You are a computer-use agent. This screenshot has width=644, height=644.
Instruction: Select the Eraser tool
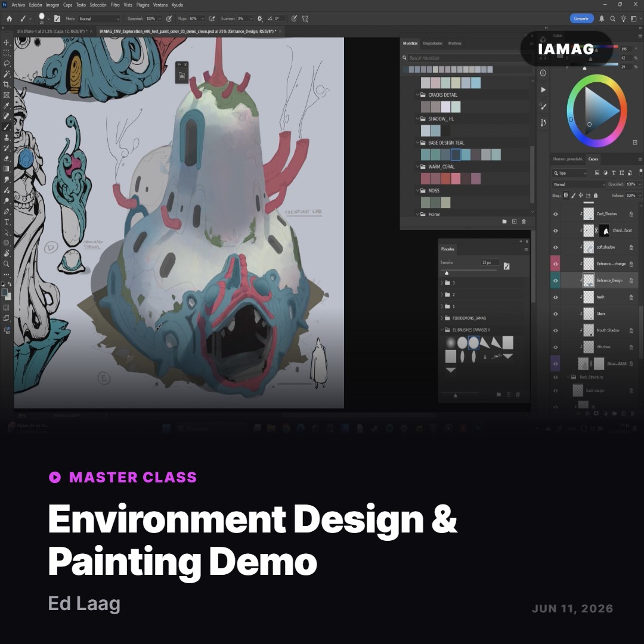pos(6,158)
